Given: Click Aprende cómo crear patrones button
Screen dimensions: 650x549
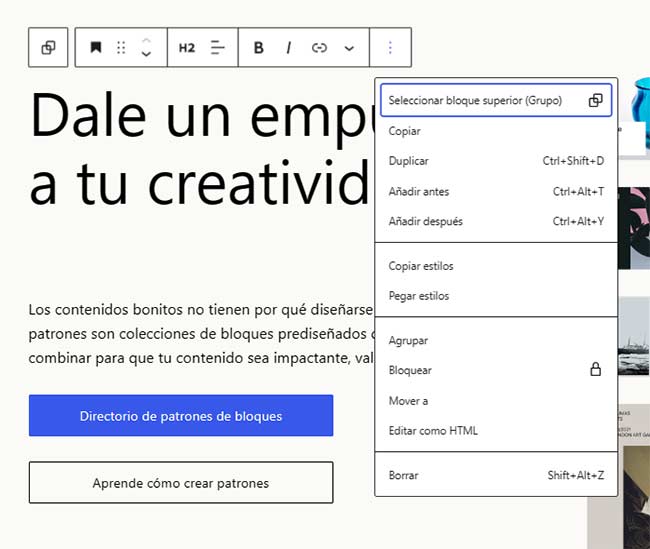Looking at the screenshot, I should tap(181, 483).
